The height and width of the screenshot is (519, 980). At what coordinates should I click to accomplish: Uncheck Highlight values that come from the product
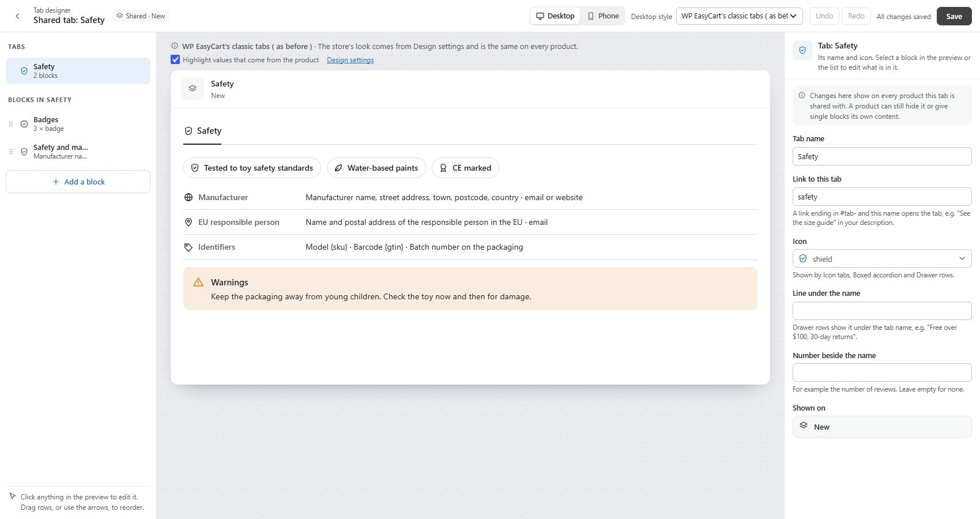pyautogui.click(x=175, y=59)
